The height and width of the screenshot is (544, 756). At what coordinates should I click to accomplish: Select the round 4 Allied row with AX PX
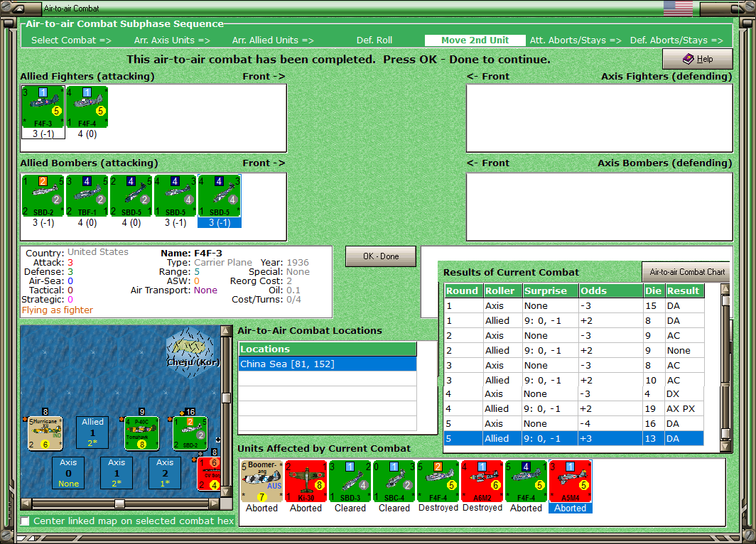coord(574,408)
